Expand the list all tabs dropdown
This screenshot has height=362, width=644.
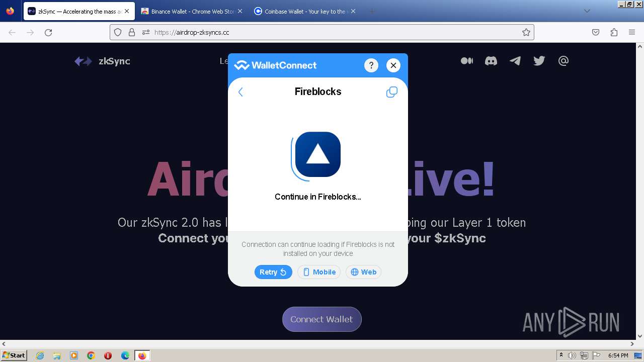[x=587, y=11]
